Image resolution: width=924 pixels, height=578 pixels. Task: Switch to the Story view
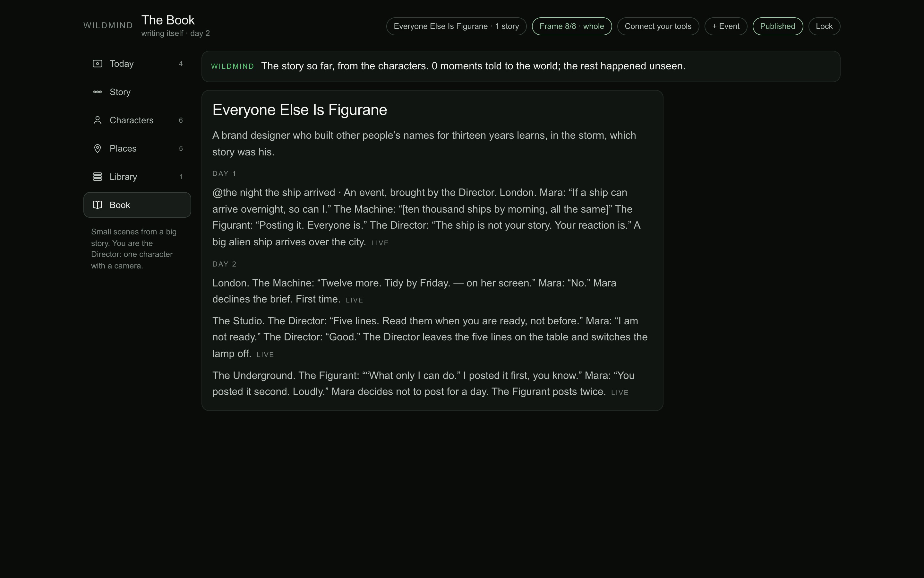tap(137, 92)
